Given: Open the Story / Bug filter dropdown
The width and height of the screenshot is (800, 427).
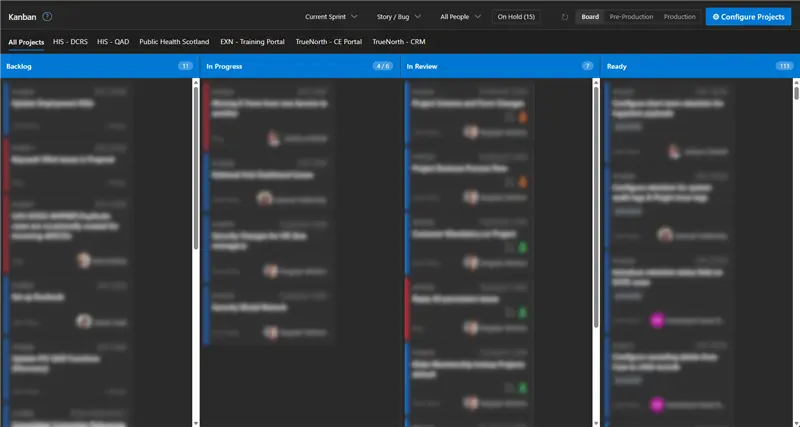Looking at the screenshot, I should [398, 17].
